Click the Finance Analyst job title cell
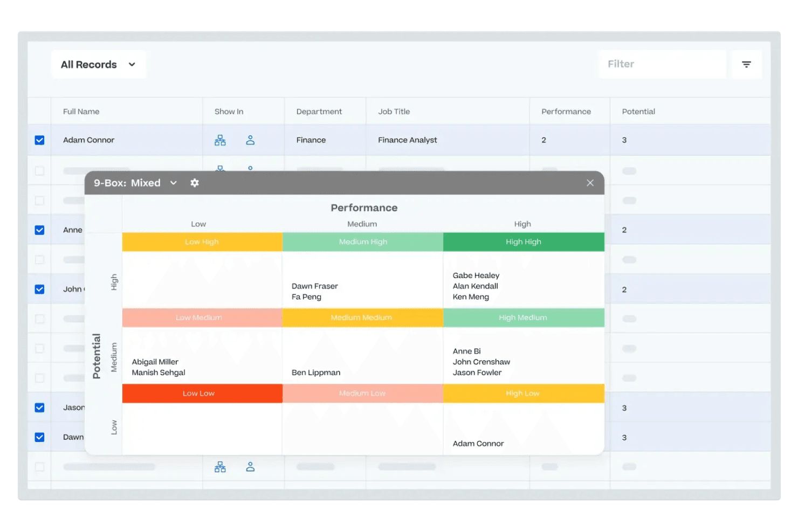Image resolution: width=798 pixels, height=532 pixels. [408, 140]
